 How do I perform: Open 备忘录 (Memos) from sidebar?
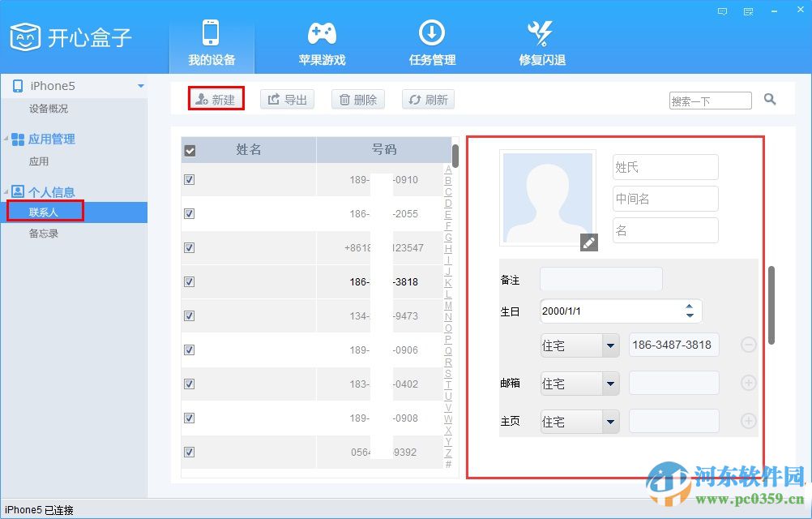click(45, 234)
